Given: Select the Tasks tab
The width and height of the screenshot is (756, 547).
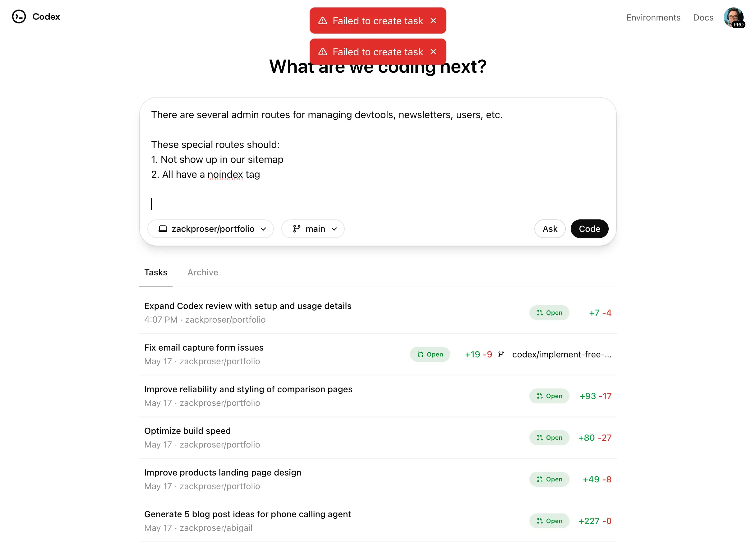Looking at the screenshot, I should (x=156, y=272).
